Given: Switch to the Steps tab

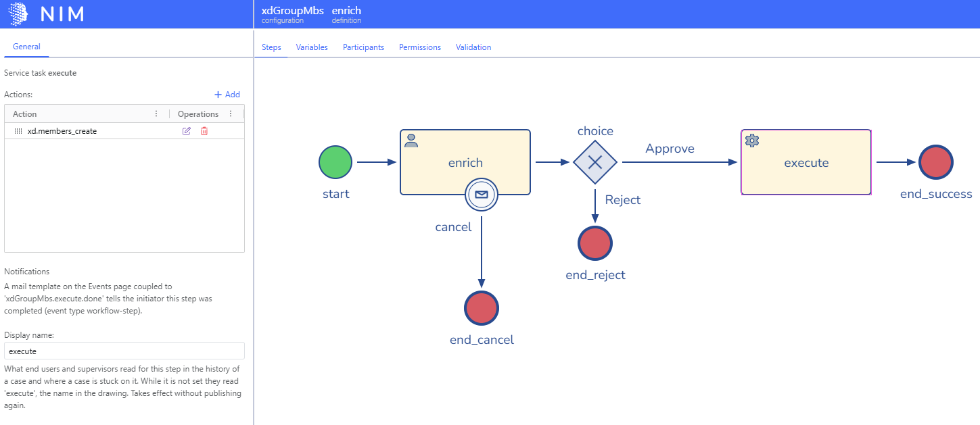Looking at the screenshot, I should point(271,47).
